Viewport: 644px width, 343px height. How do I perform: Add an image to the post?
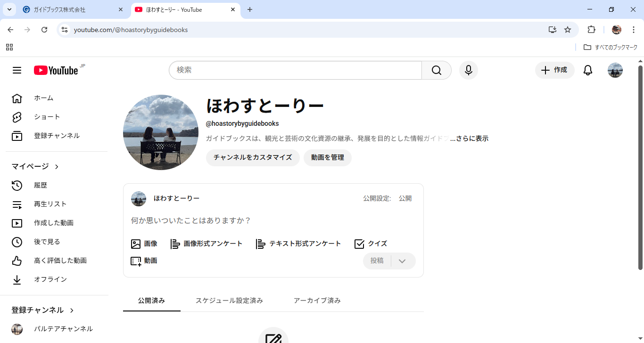144,244
